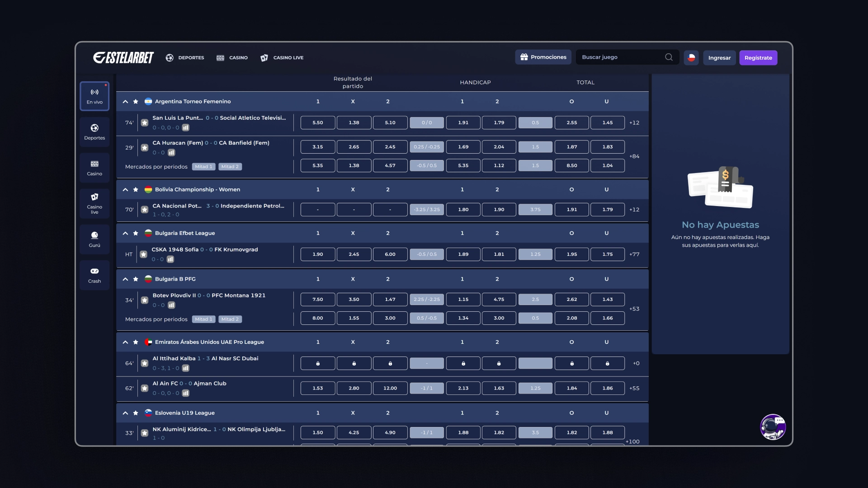This screenshot has height=488, width=868.
Task: Collapse Eslovenia U19 League section
Action: tap(125, 413)
